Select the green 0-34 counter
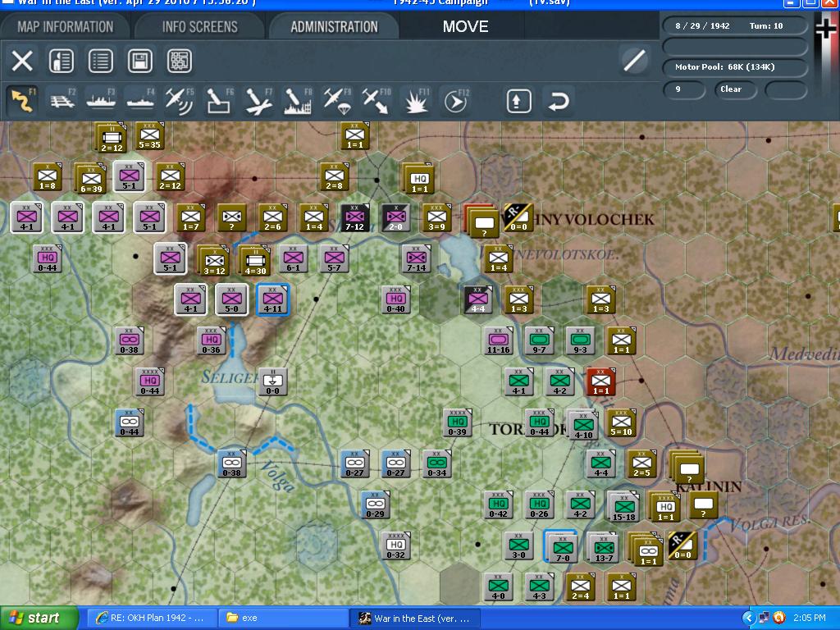This screenshot has width=840, height=630. click(x=436, y=464)
